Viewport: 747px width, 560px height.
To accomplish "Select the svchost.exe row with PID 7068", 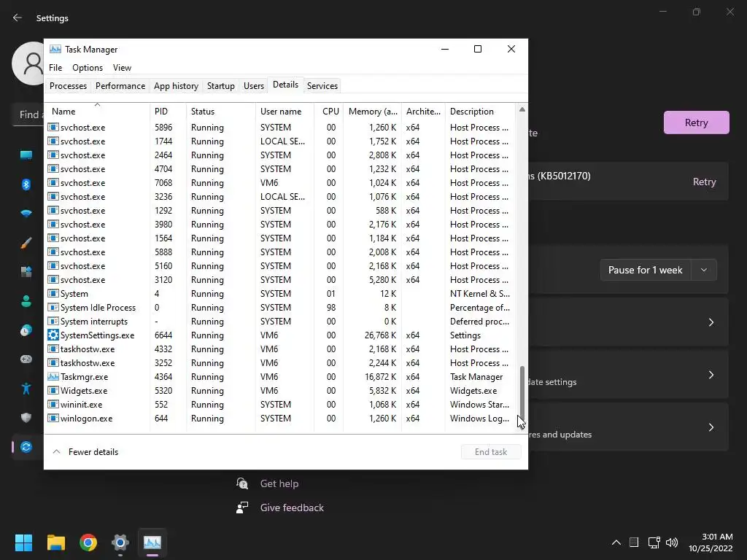I will tap(280, 183).
